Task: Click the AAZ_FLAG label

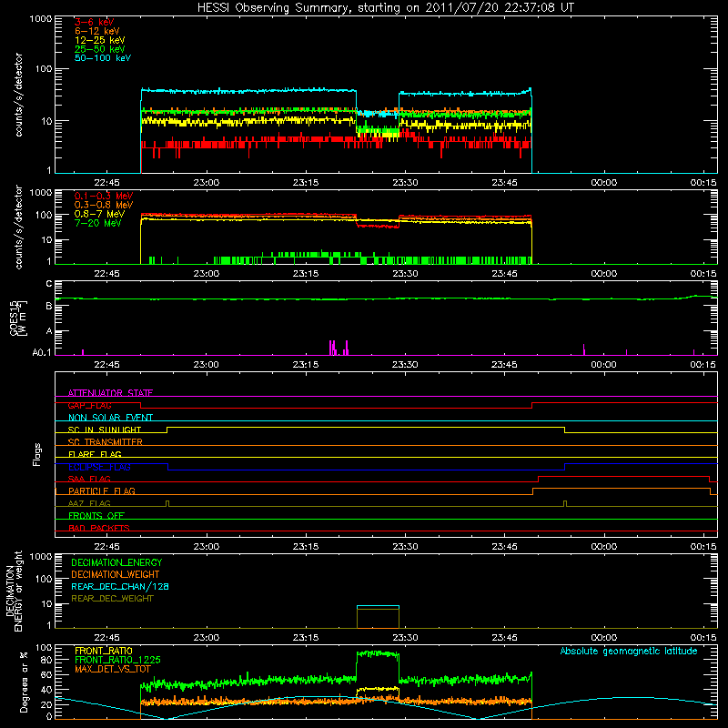Action: (x=89, y=503)
